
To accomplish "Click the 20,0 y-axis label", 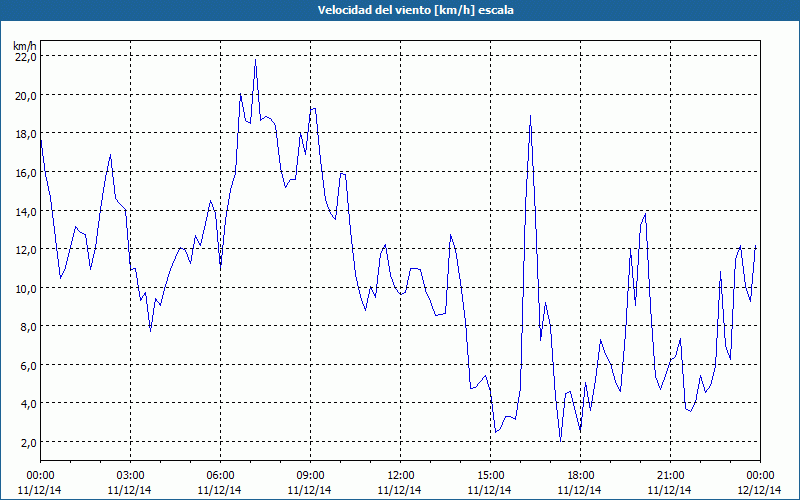I will click(26, 95).
